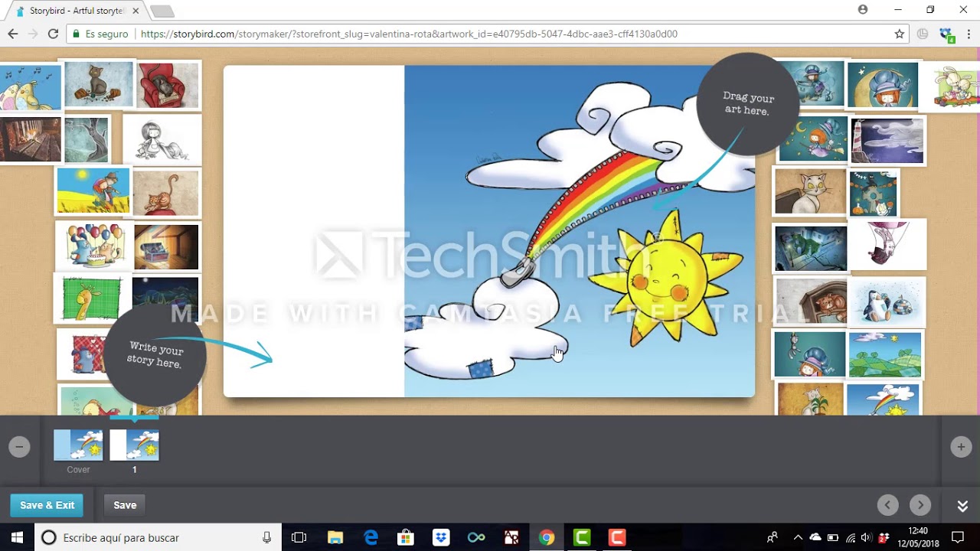Pick the green hills landscape artwork
This screenshot has width=980, height=551.
tap(885, 354)
